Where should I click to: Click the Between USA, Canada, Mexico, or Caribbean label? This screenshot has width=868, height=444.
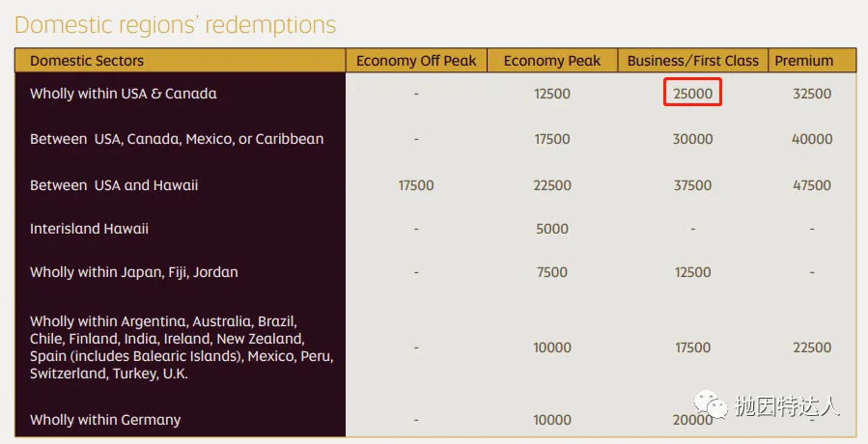tap(177, 139)
